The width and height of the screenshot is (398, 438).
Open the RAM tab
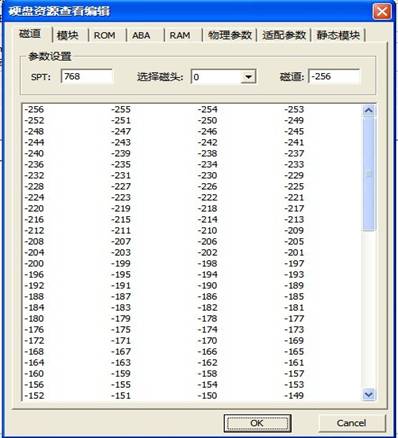[180, 35]
